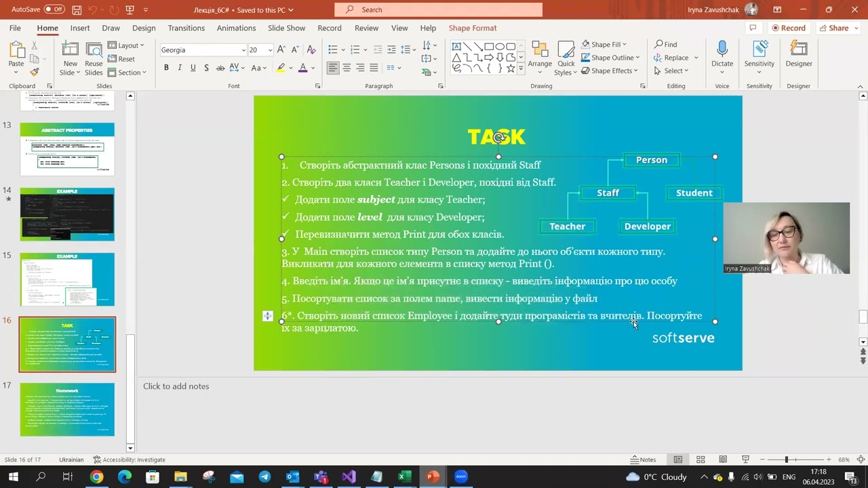
Task: Open Telegram from the taskbar
Action: tap(264, 476)
